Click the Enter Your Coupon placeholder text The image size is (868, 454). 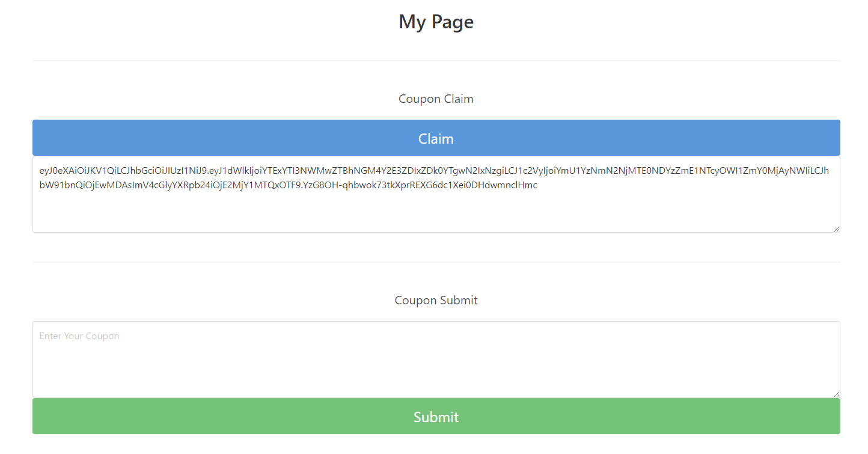tap(79, 336)
